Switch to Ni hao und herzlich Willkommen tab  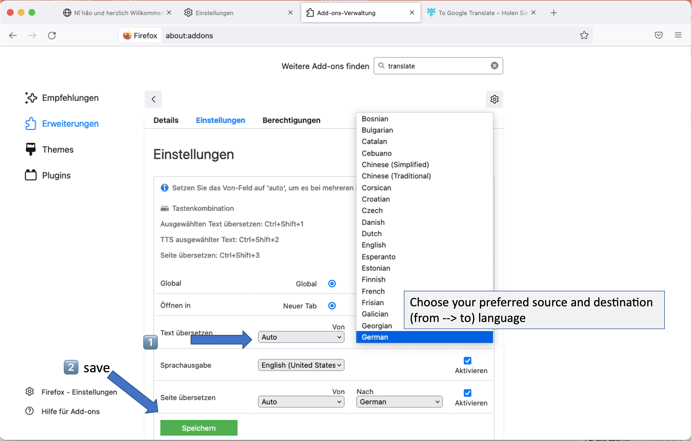[x=117, y=13]
